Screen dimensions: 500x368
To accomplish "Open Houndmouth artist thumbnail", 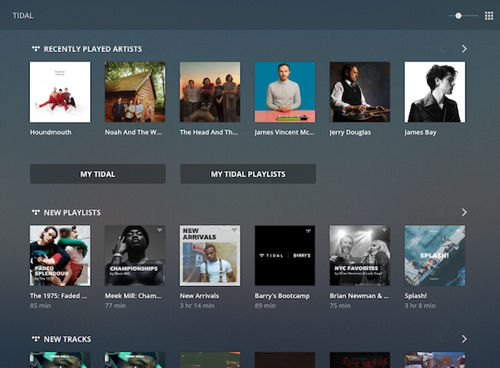I will tap(60, 92).
